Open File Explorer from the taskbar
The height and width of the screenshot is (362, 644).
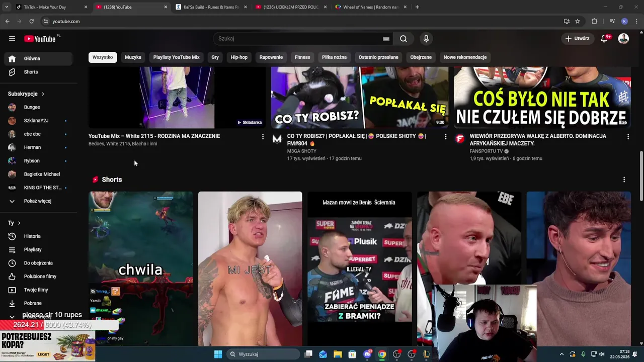[338, 354]
